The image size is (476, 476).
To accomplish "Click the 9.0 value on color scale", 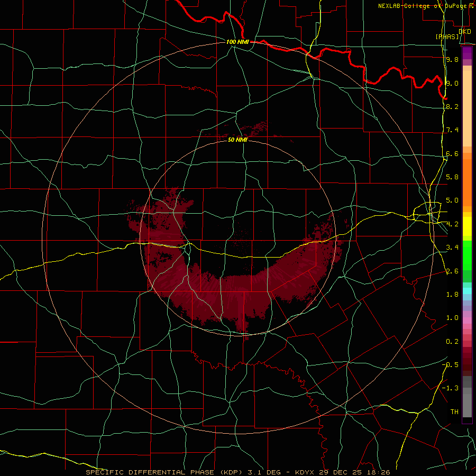I will [x=452, y=83].
